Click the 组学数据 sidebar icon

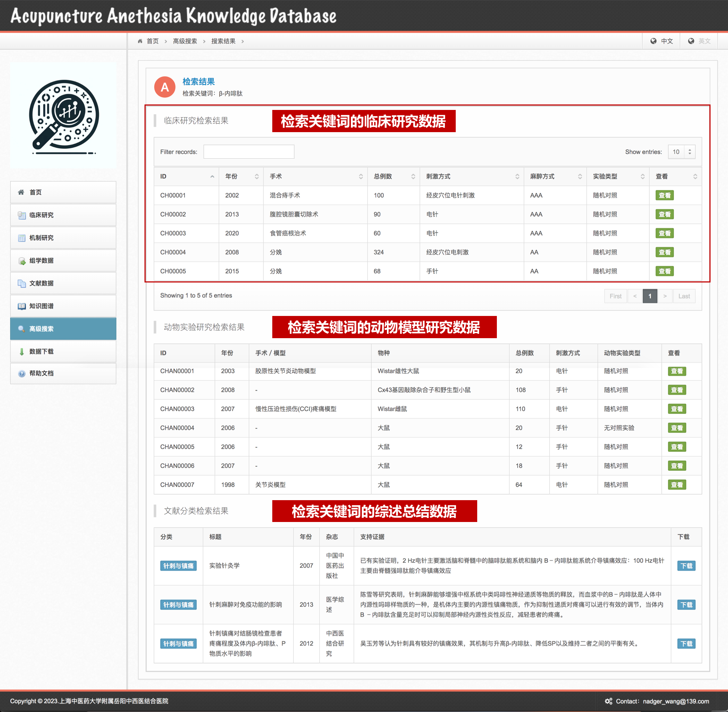click(22, 261)
